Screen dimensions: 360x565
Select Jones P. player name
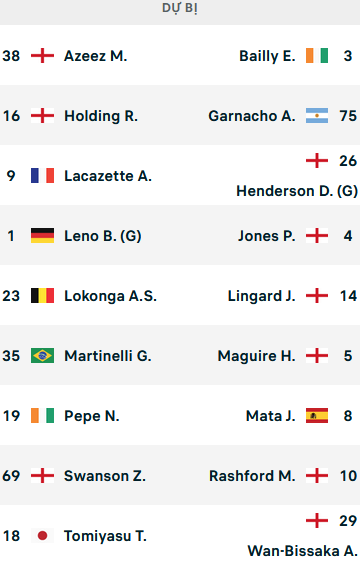point(267,236)
